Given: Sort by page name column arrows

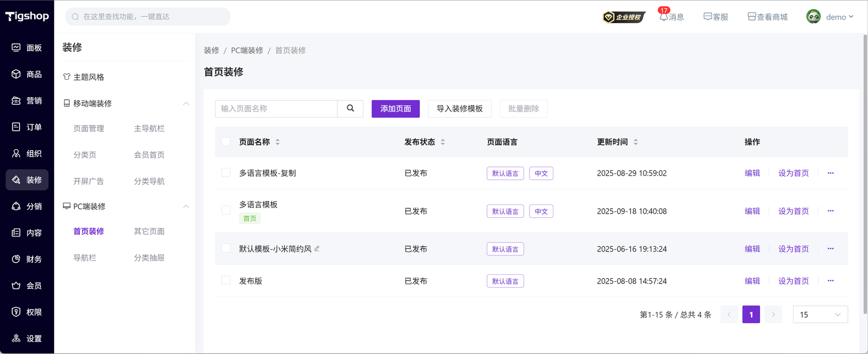Looking at the screenshot, I should (x=278, y=142).
